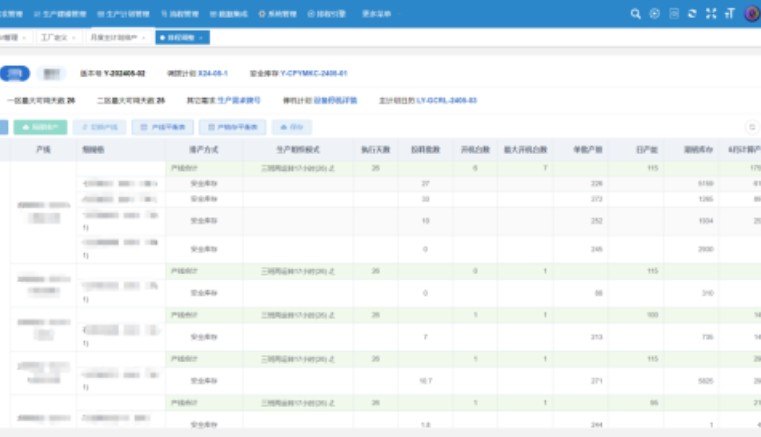Select the first green summary row's 排产方式 cell
The width and height of the screenshot is (761, 437).
[204, 168]
